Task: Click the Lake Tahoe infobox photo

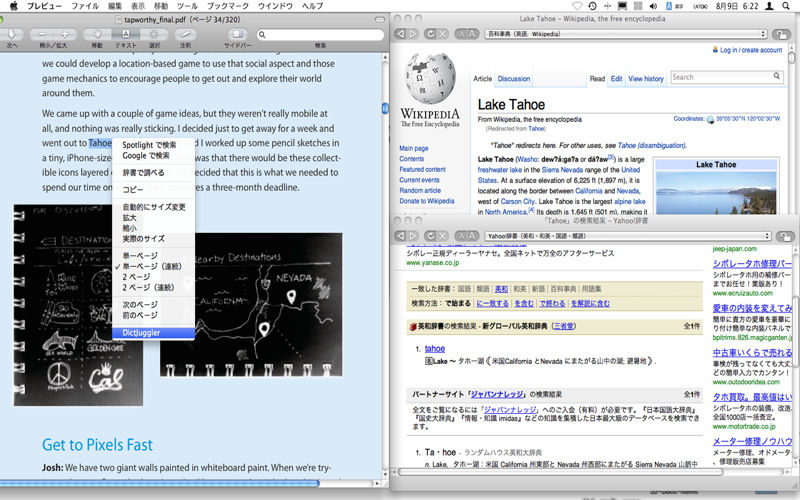Action: click(x=716, y=193)
